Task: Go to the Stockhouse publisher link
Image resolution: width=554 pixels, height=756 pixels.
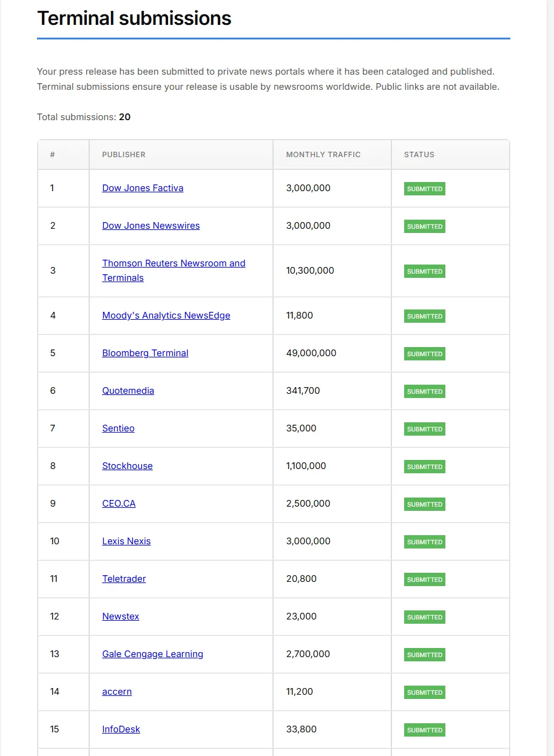Action: tap(127, 466)
